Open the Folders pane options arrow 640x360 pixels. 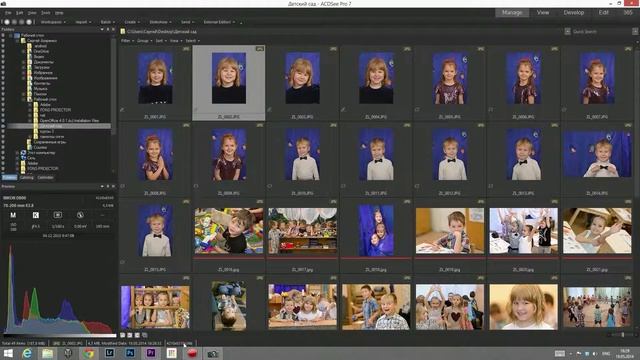(102, 29)
